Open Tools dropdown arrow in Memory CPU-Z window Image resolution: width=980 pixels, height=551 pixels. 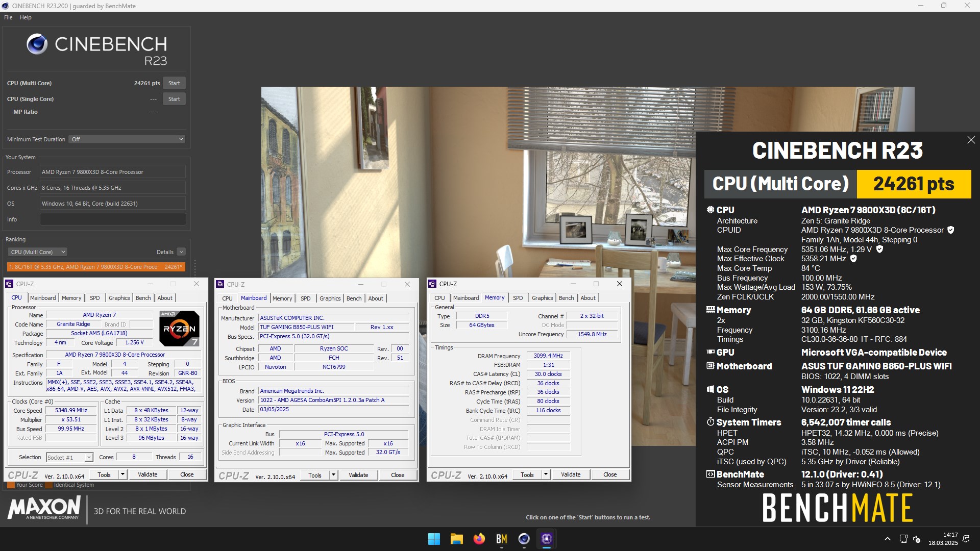(x=546, y=474)
